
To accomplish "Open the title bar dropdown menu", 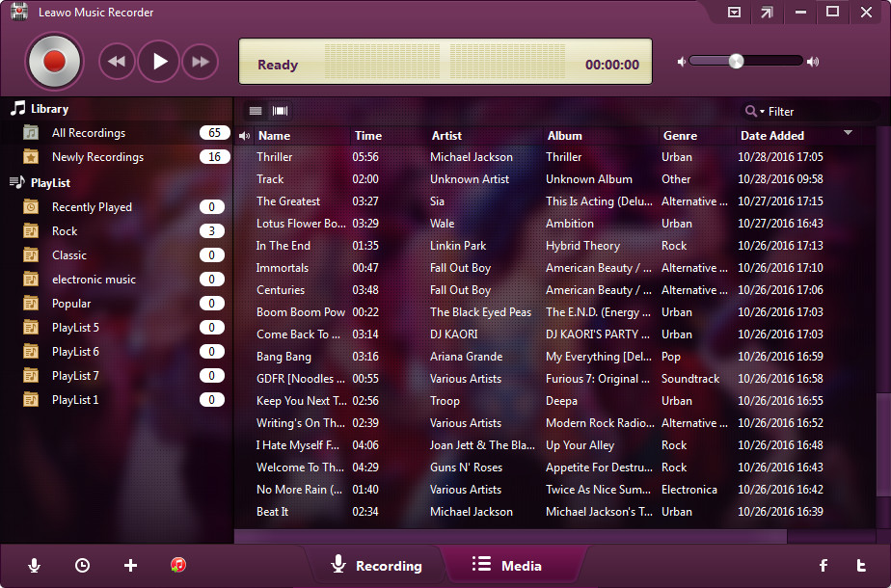I will tap(734, 13).
